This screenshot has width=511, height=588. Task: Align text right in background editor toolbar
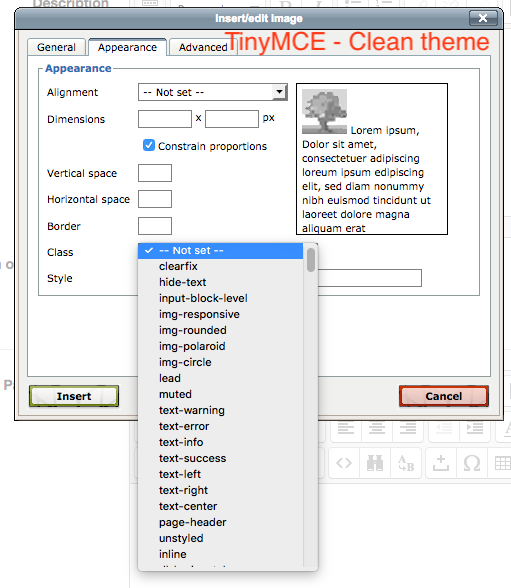(408, 428)
